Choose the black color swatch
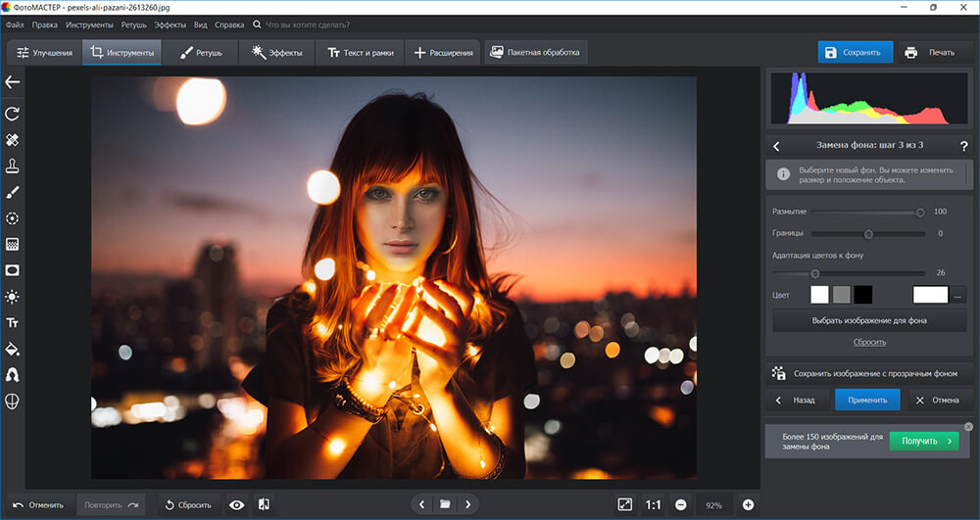The height and width of the screenshot is (520, 980). pyautogui.click(x=863, y=295)
